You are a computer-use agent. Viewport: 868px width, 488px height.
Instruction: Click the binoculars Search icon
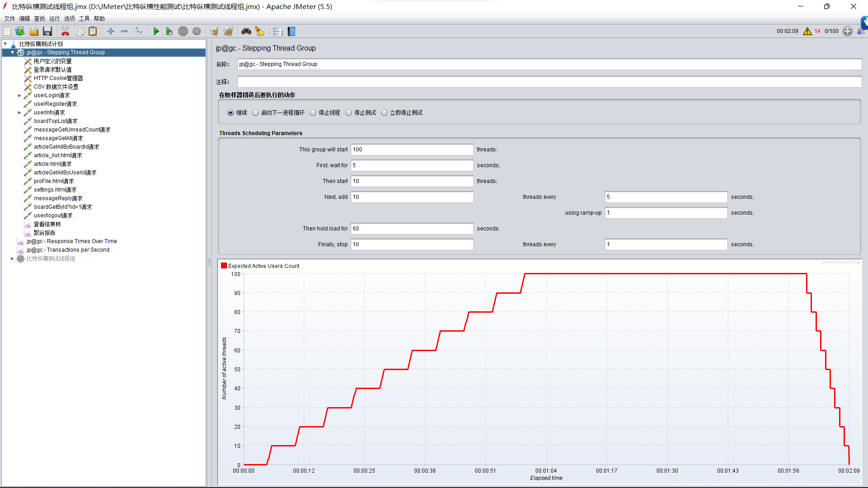tap(246, 31)
